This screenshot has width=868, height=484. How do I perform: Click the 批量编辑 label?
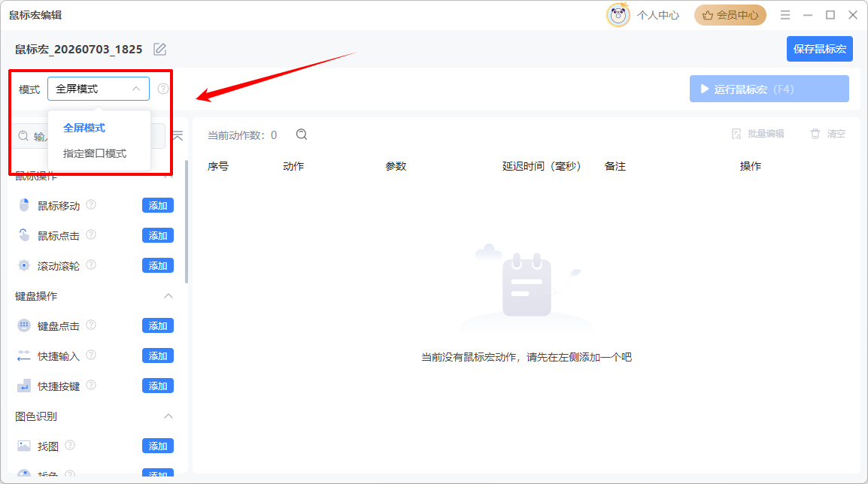click(766, 134)
